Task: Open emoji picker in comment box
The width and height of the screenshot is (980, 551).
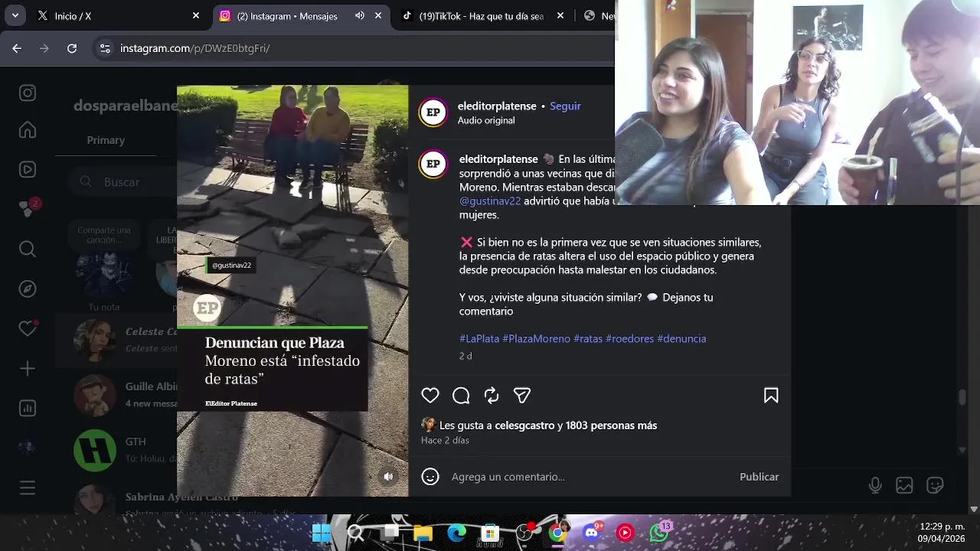Action: coord(430,477)
